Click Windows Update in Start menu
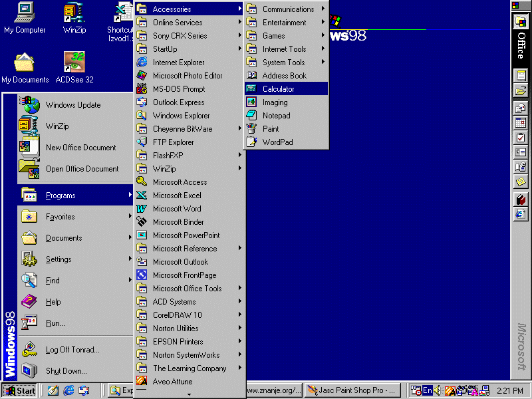The height and width of the screenshot is (399, 532). (75, 105)
